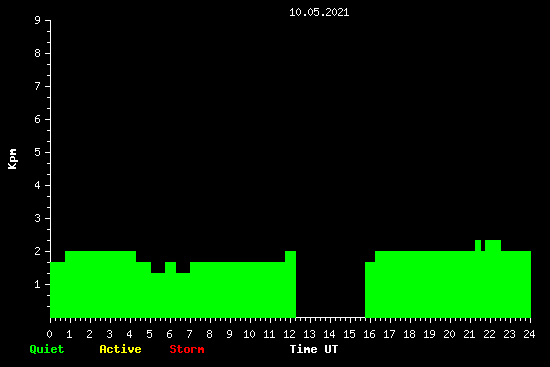This screenshot has height=367, width=550.
Task: Click the green bar above hour 19
Action: coord(429,285)
